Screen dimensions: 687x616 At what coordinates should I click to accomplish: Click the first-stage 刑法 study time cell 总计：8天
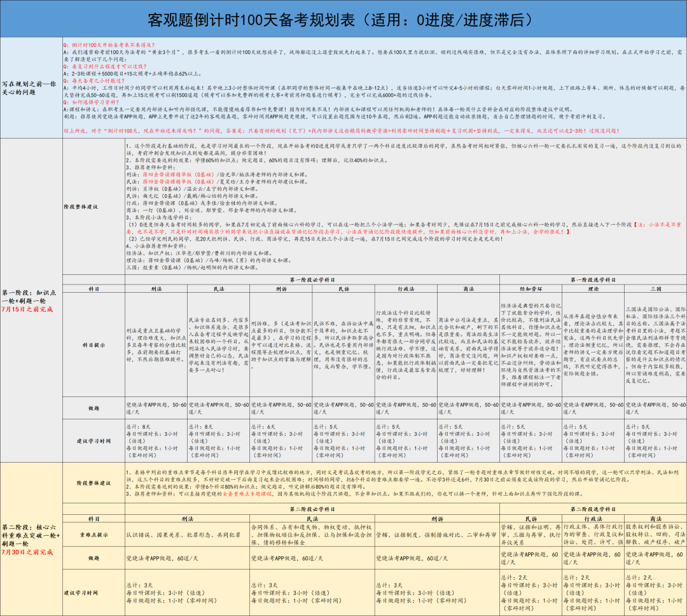(156, 440)
